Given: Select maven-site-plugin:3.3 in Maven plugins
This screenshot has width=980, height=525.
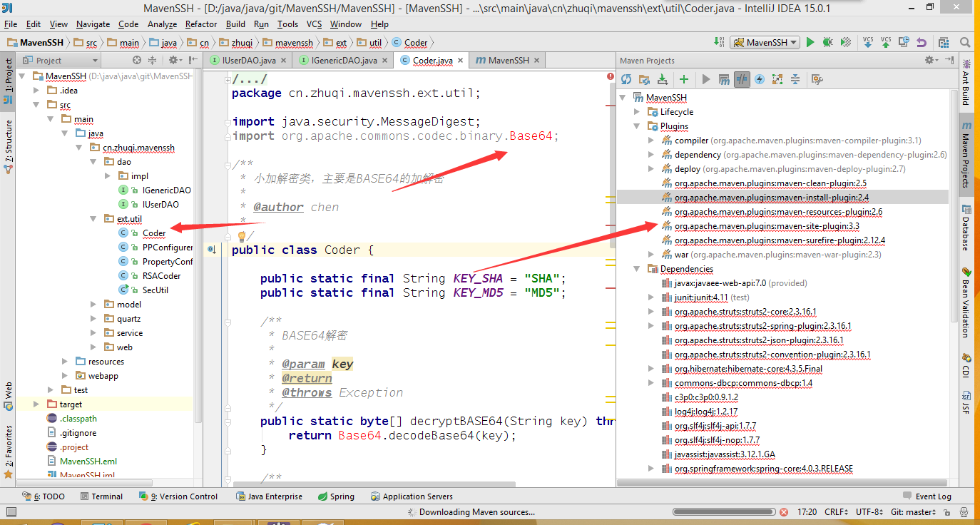Looking at the screenshot, I should [766, 226].
